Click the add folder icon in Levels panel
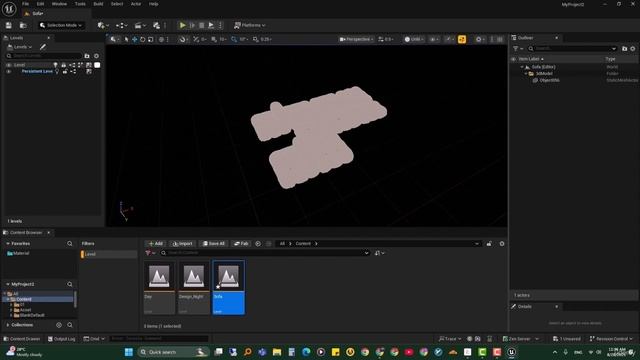 coord(87,56)
